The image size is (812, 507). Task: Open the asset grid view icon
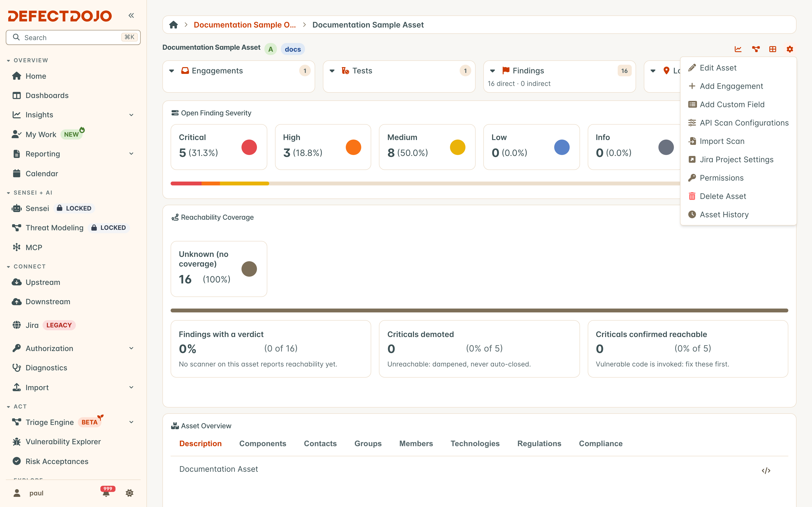click(x=773, y=49)
